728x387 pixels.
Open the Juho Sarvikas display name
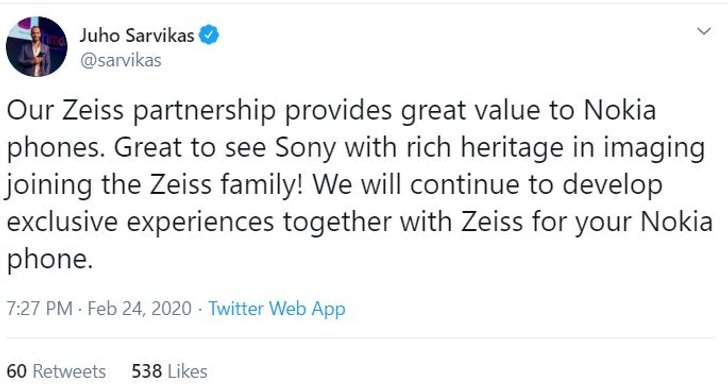(137, 35)
